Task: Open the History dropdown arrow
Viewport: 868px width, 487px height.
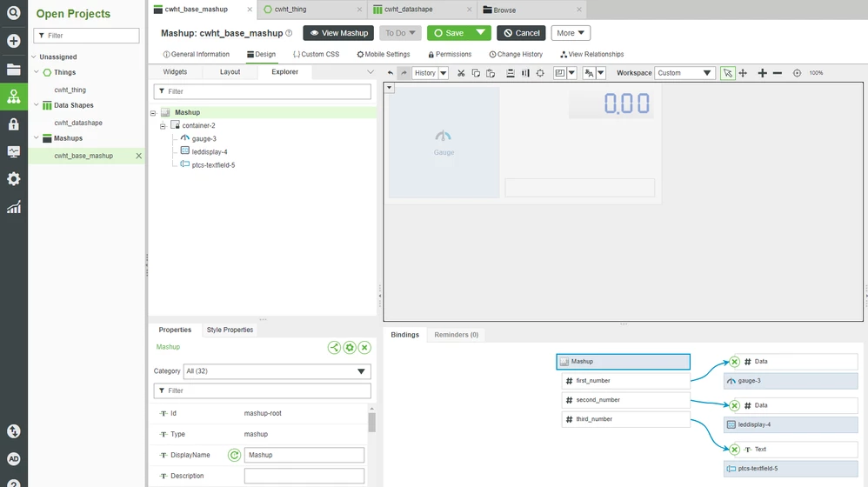Action: pyautogui.click(x=444, y=73)
